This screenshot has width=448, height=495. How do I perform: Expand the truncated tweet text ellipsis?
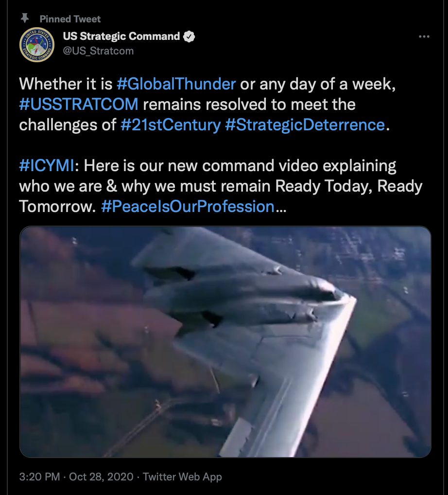pyautogui.click(x=281, y=208)
